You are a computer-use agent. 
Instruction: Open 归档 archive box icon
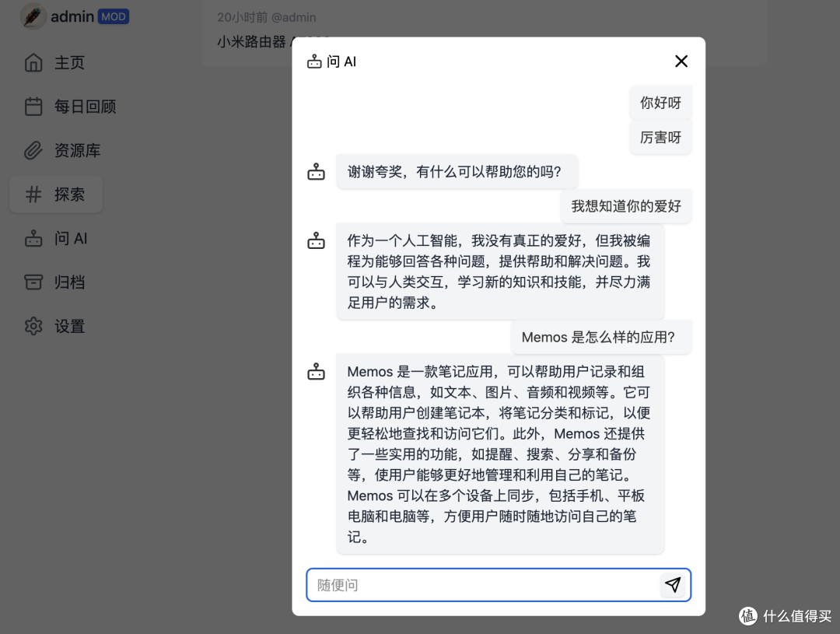[33, 282]
